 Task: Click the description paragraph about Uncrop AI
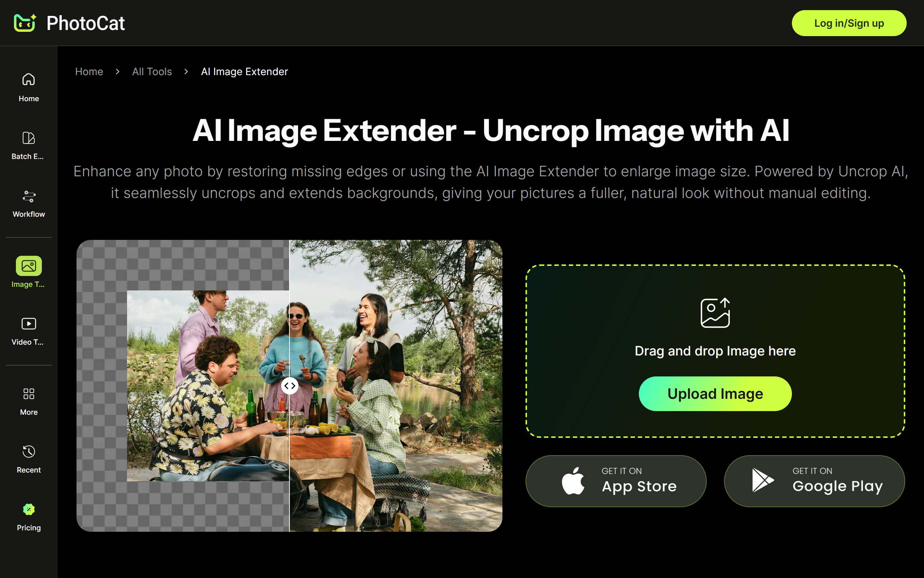pos(491,182)
